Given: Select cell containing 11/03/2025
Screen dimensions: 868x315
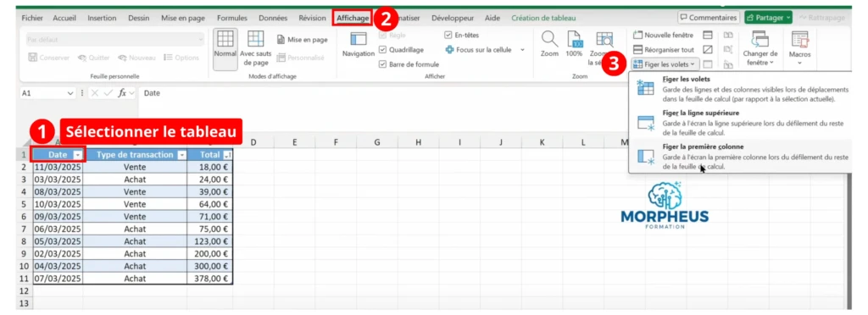Looking at the screenshot, I should tap(58, 167).
